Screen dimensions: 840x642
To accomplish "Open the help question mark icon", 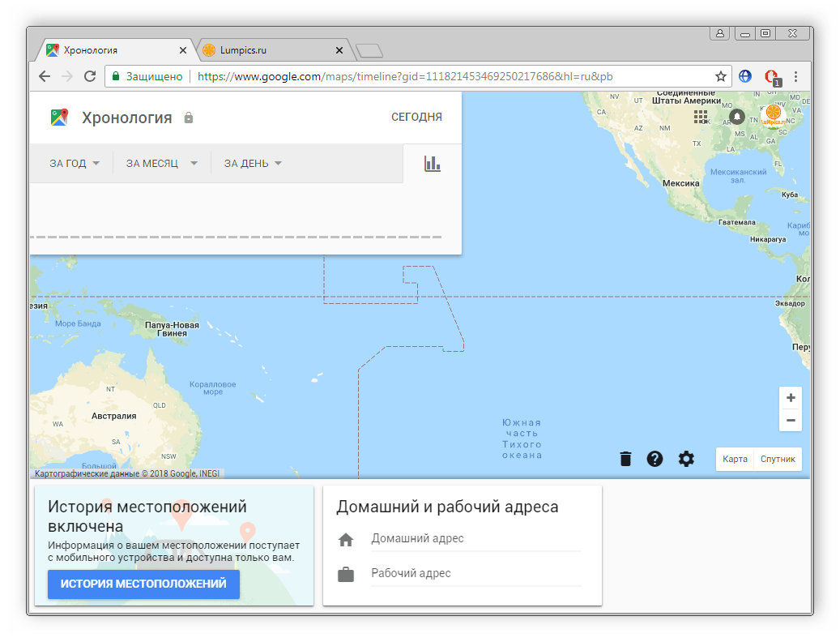I will tap(655, 459).
